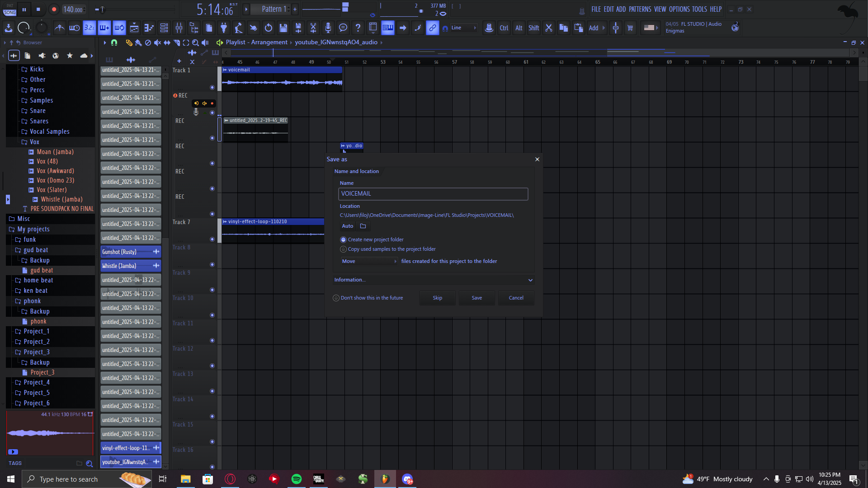Click the browse folder icon next to Auto
Viewport: 868px width, 488px height.
pos(363,226)
